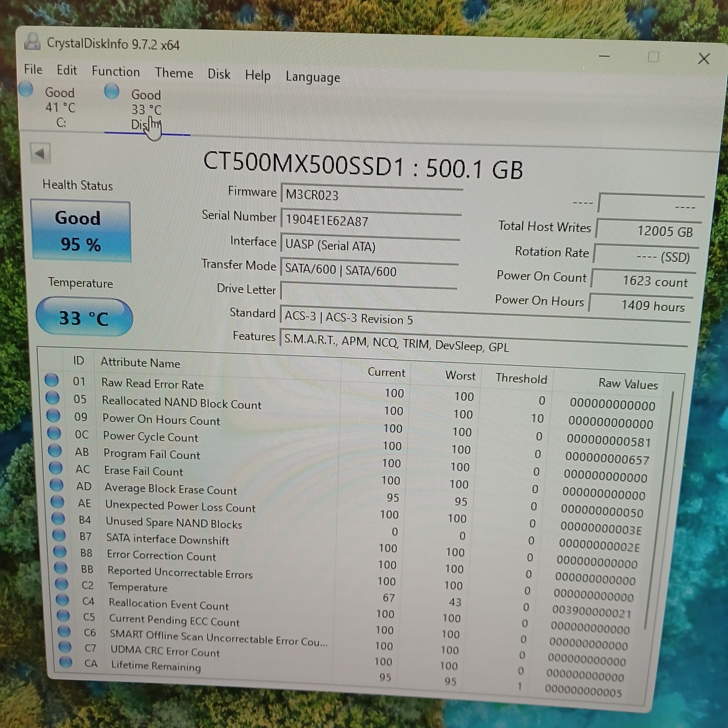This screenshot has width=728, height=728.
Task: Open the Edit menu
Action: 67,70
